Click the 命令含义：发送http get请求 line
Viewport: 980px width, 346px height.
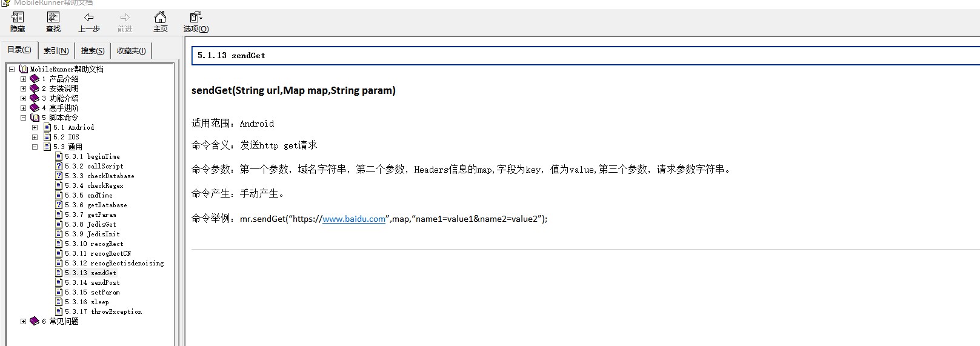pos(255,145)
